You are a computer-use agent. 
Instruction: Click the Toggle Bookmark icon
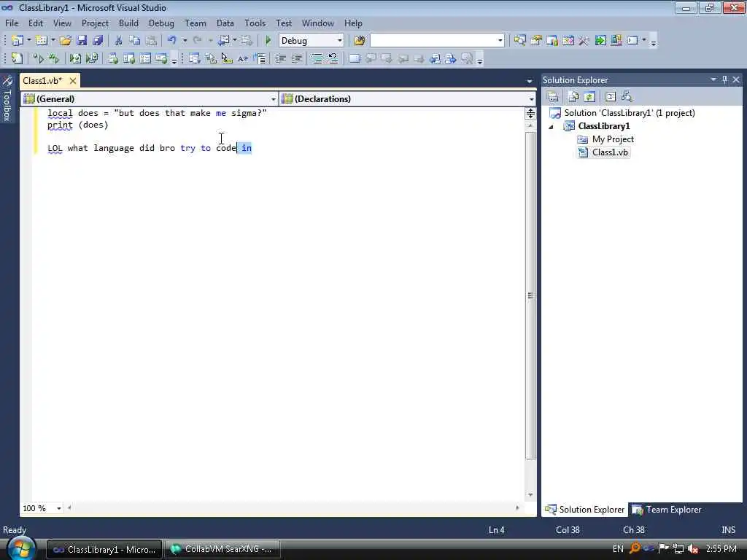tap(355, 58)
